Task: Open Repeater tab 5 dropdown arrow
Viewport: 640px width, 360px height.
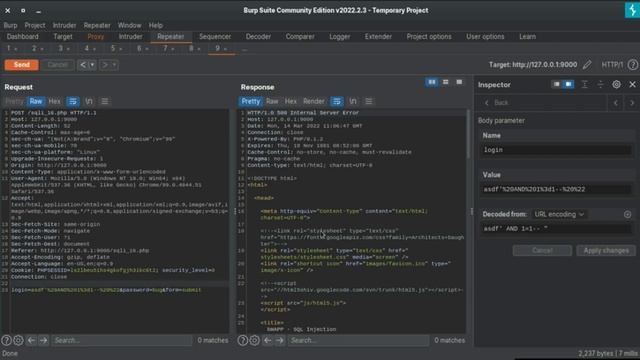Action: 121,49
